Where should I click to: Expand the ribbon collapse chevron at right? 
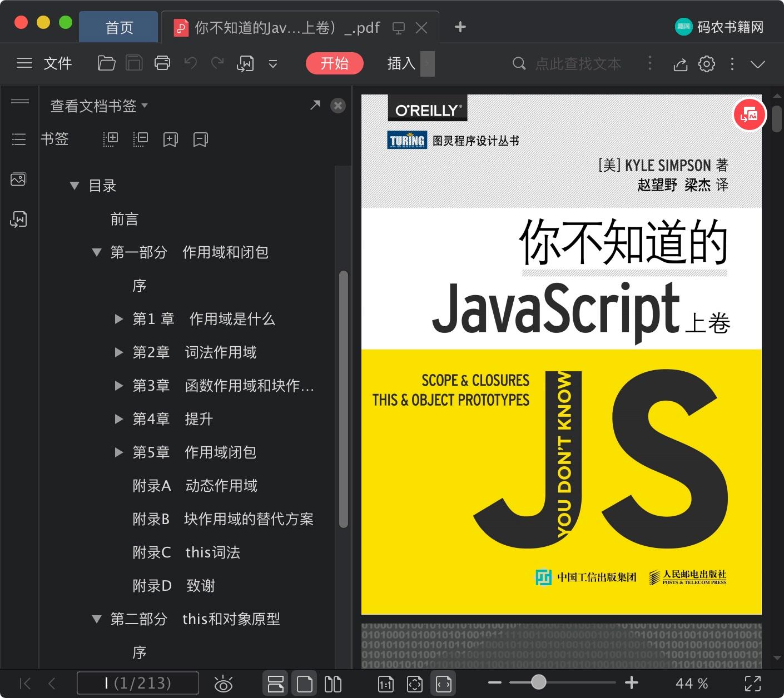pos(758,64)
